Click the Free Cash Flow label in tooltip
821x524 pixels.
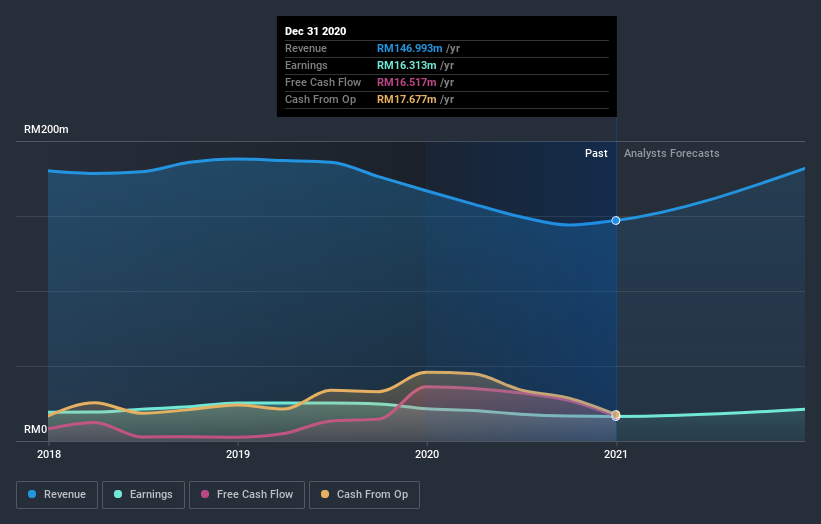click(x=323, y=82)
